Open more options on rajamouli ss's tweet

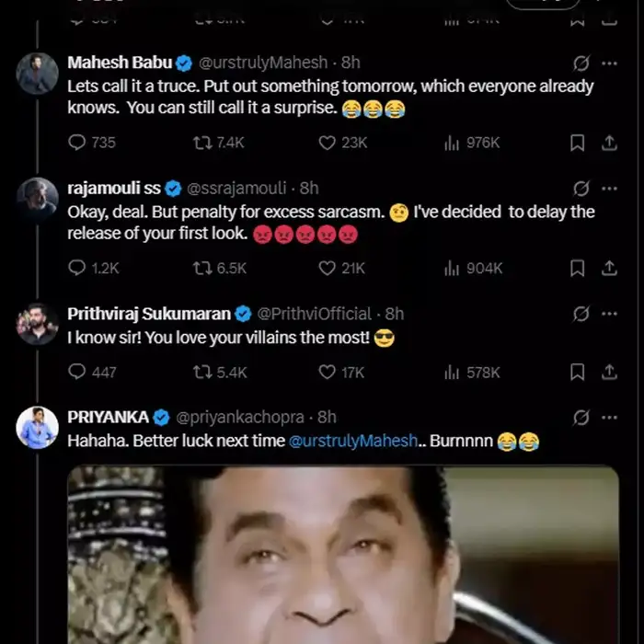609,189
